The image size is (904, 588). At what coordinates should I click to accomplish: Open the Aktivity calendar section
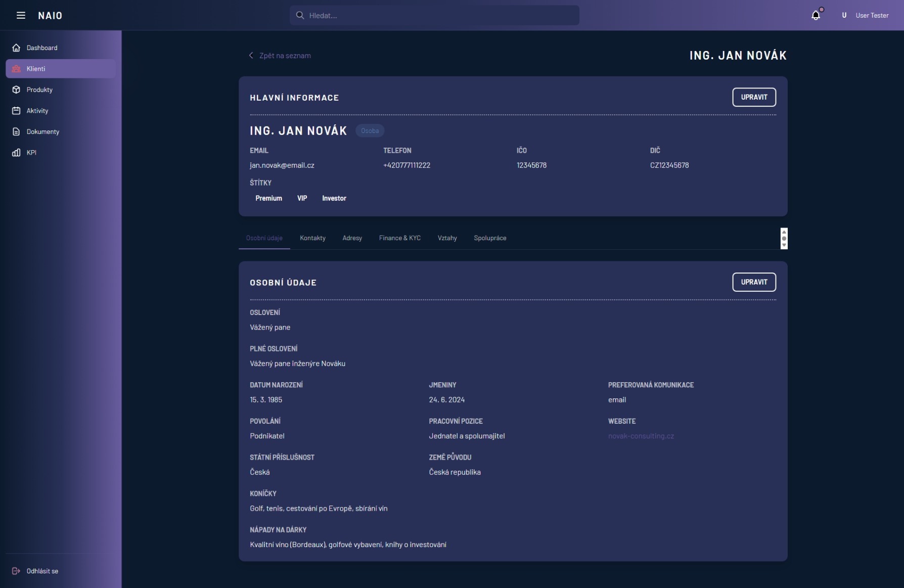[37, 111]
